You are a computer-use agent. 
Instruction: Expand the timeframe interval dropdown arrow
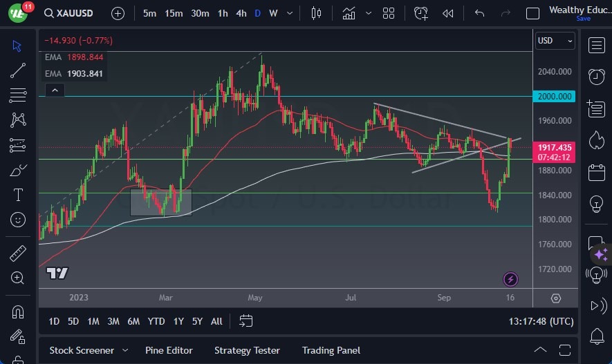tap(290, 13)
